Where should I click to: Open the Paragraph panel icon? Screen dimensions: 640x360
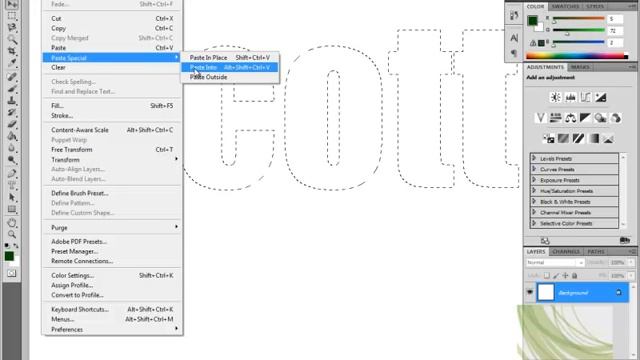tap(514, 53)
